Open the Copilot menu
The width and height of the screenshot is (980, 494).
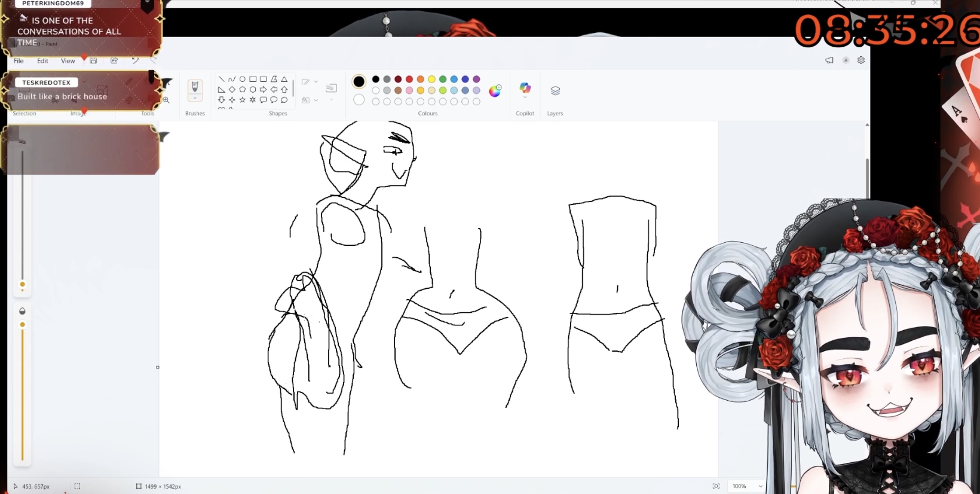[525, 90]
